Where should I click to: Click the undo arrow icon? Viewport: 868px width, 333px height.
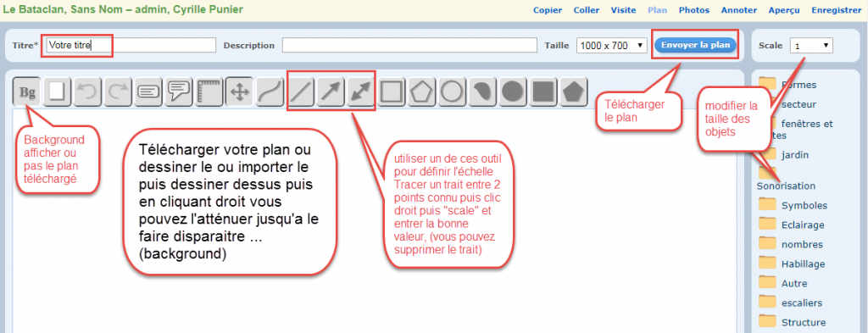click(87, 92)
